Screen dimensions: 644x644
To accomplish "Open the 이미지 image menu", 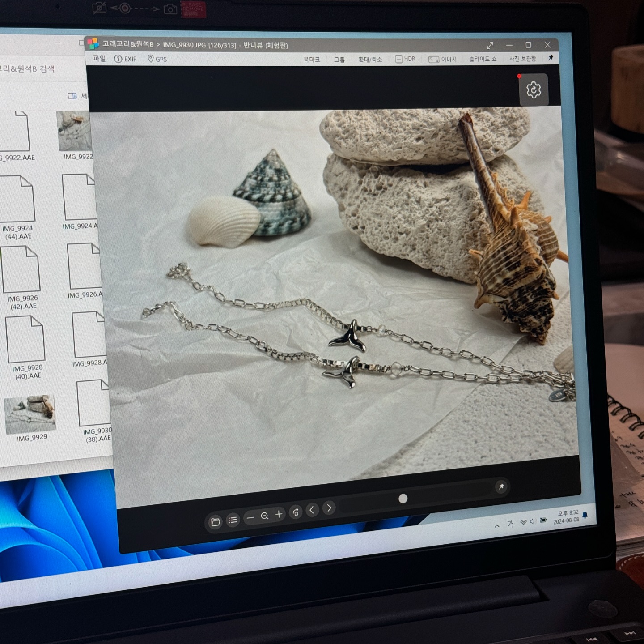I will (x=442, y=59).
